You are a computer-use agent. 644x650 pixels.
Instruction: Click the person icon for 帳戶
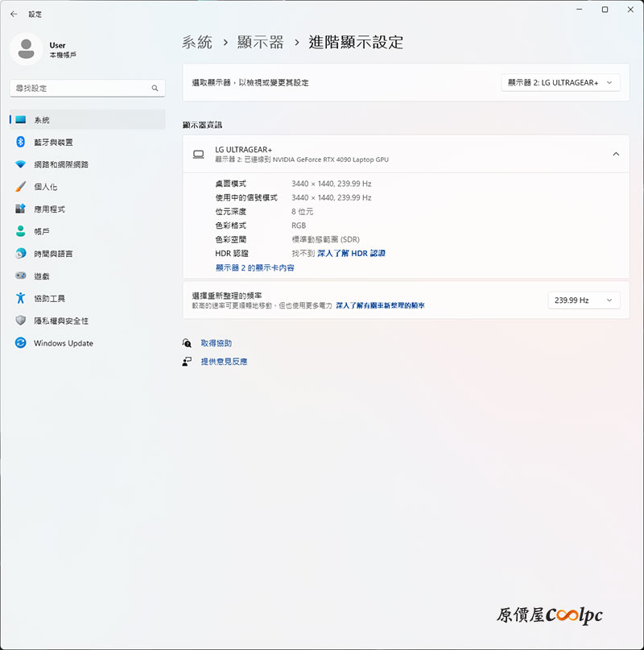(21, 231)
